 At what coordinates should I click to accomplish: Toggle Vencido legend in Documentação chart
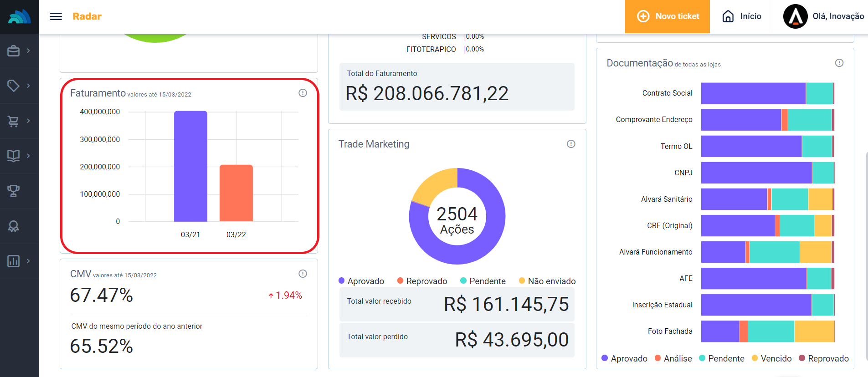click(x=771, y=358)
